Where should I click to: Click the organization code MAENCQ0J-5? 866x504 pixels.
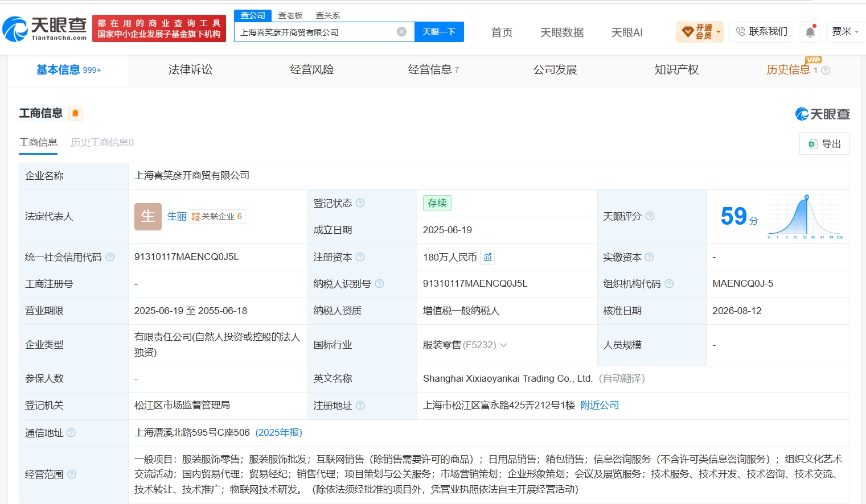742,283
